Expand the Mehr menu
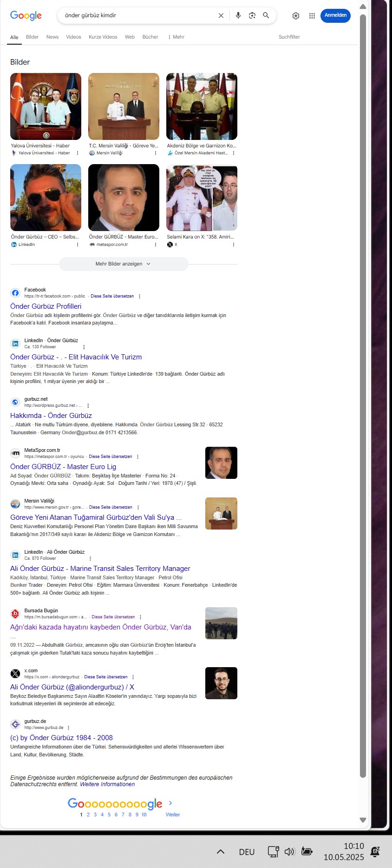Viewport: 392px width, 868px height. click(176, 37)
